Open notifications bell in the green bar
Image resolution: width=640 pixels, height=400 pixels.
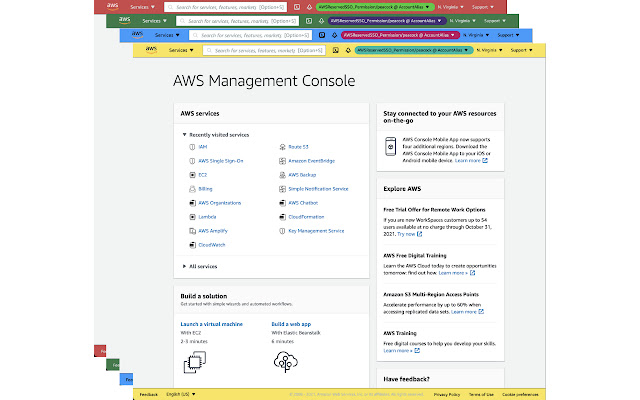click(322, 21)
